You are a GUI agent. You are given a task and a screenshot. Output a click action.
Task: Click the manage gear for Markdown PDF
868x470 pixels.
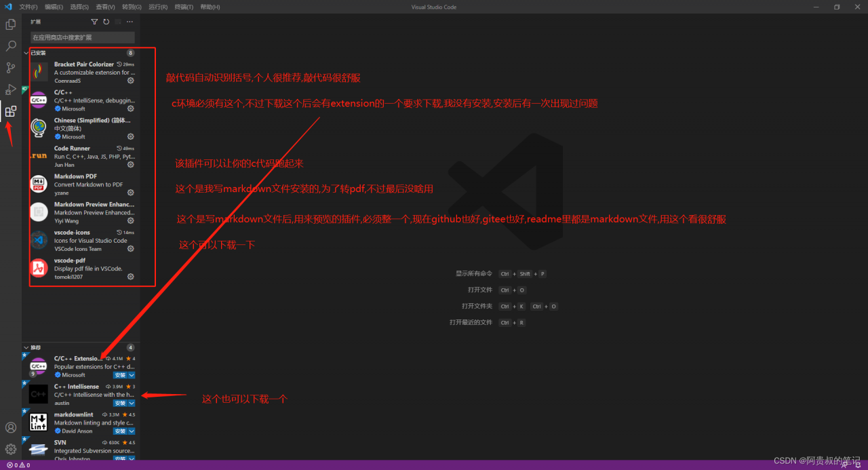coord(131,193)
